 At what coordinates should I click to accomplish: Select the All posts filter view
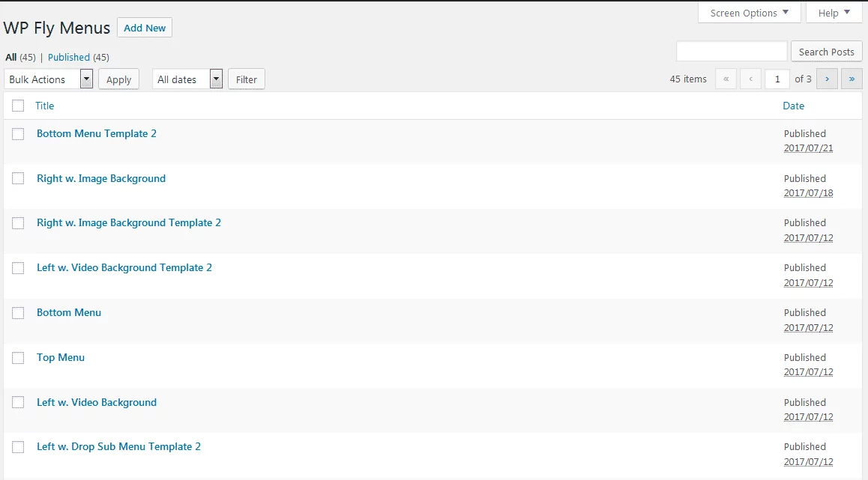pyautogui.click(x=11, y=57)
